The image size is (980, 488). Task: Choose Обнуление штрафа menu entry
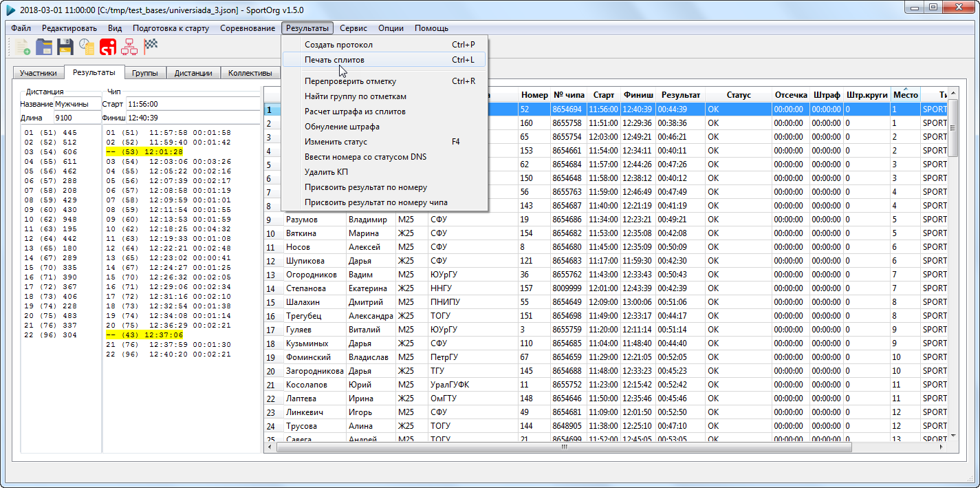click(x=385, y=127)
